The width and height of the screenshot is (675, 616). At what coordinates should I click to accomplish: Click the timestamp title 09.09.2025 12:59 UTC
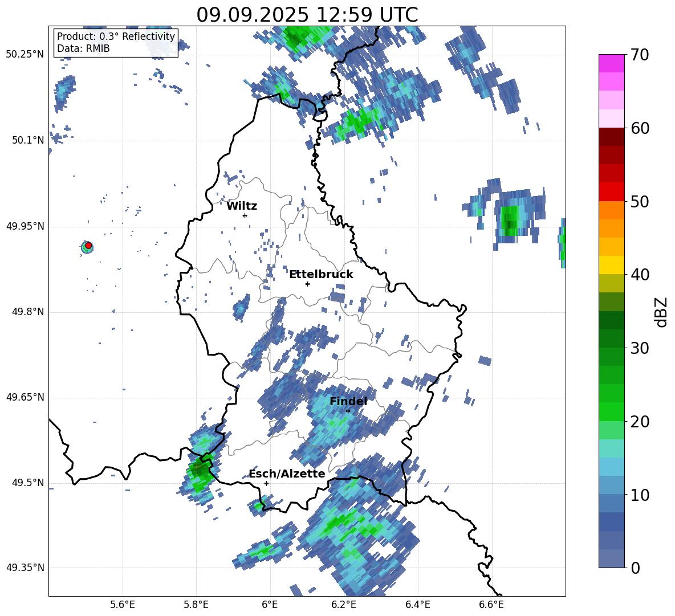click(x=307, y=15)
